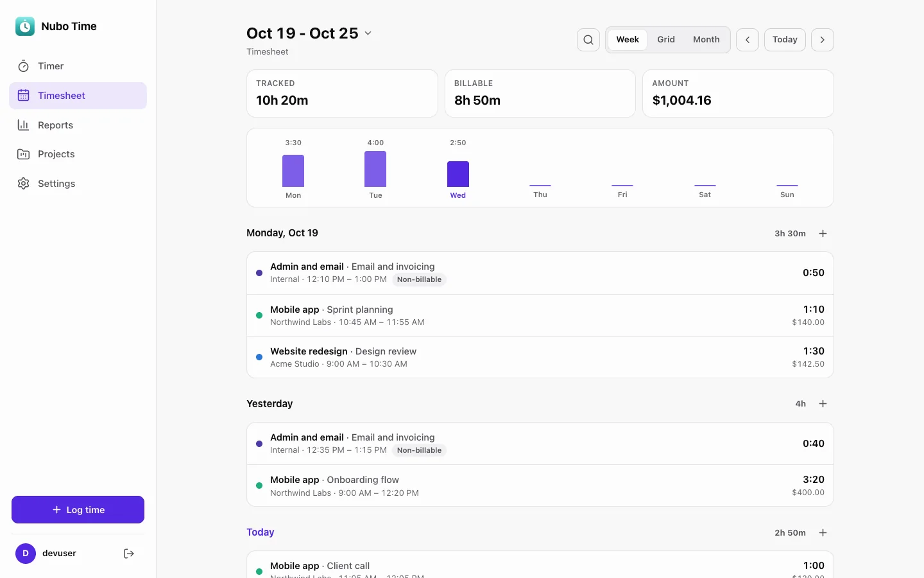Image resolution: width=924 pixels, height=578 pixels.
Task: Jump to Today button
Action: [x=785, y=40]
